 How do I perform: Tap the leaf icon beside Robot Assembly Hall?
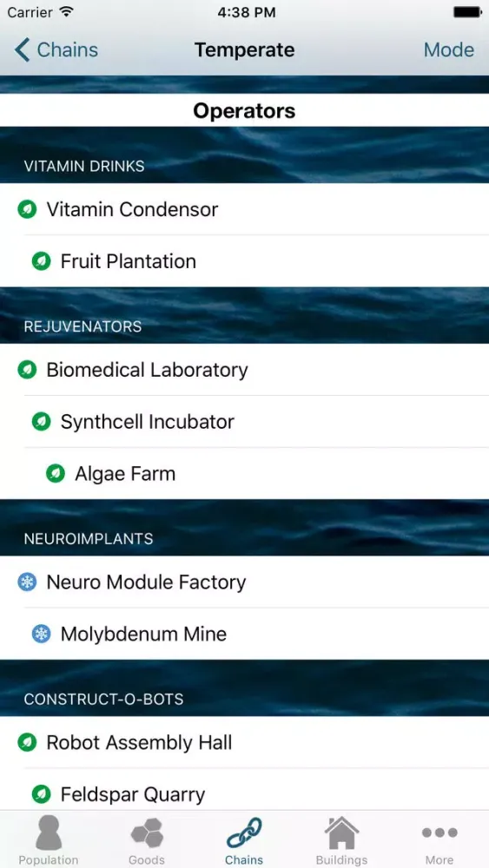click(27, 742)
